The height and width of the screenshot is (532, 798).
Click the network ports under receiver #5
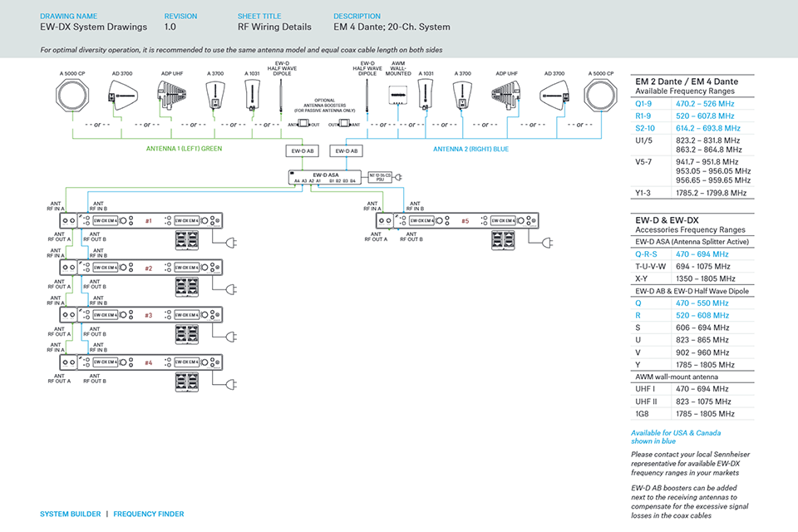pos(504,240)
